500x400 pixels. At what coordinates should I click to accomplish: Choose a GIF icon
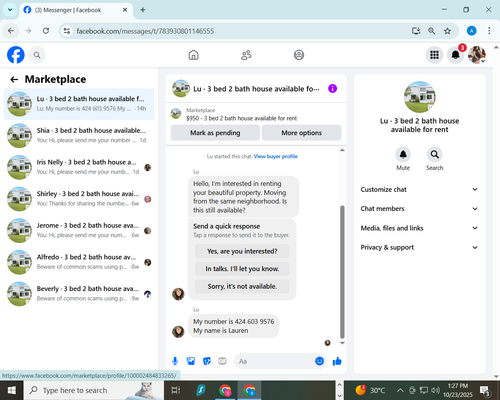point(222,361)
